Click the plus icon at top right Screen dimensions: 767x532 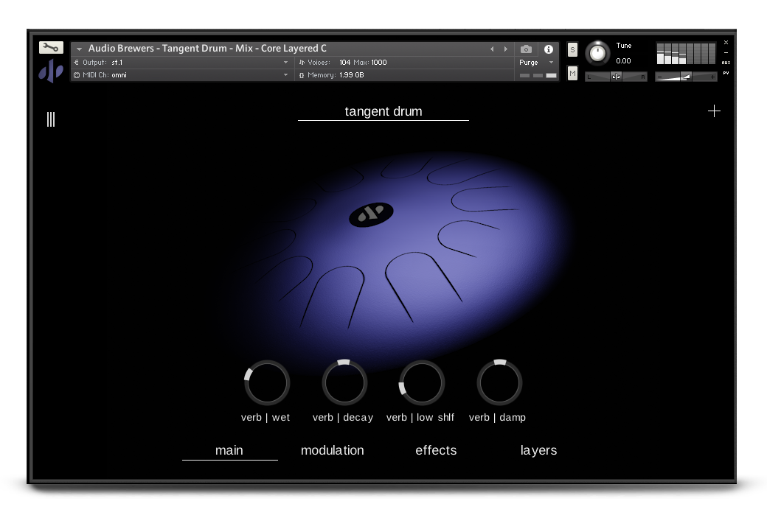pos(714,111)
